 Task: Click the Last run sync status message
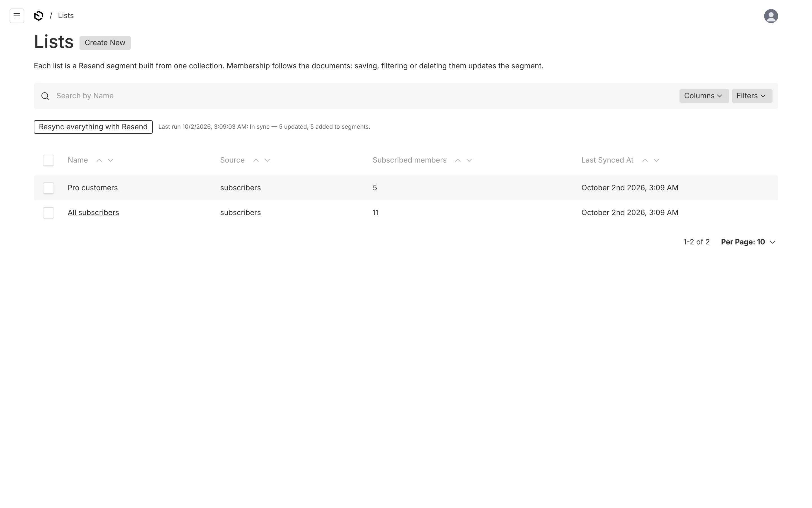coord(264,127)
